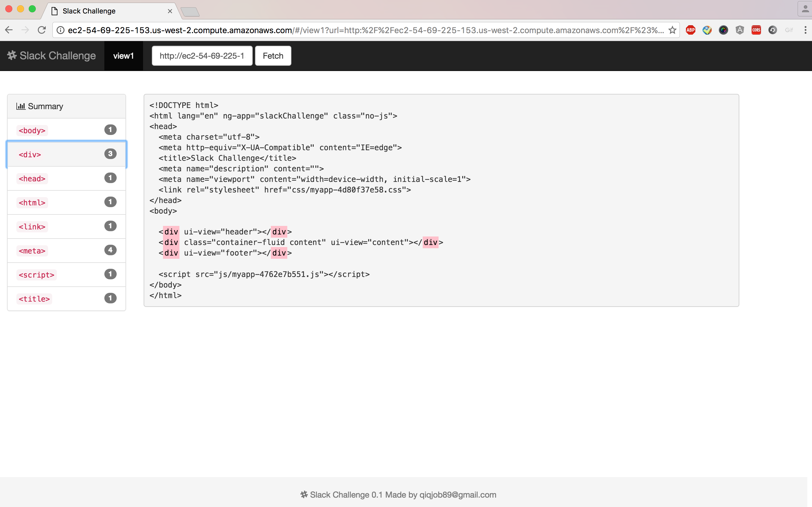The width and height of the screenshot is (812, 507).
Task: Select the Slack Challenge browser tab
Action: [111, 11]
